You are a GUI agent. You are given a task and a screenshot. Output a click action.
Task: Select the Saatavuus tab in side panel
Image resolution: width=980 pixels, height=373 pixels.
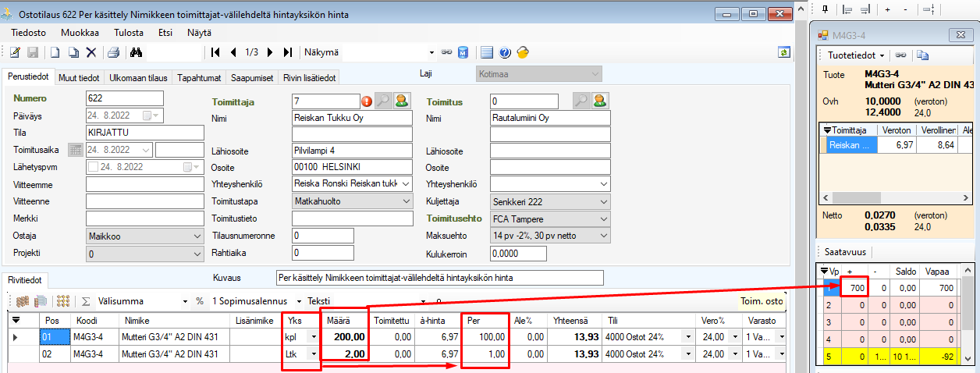point(846,251)
